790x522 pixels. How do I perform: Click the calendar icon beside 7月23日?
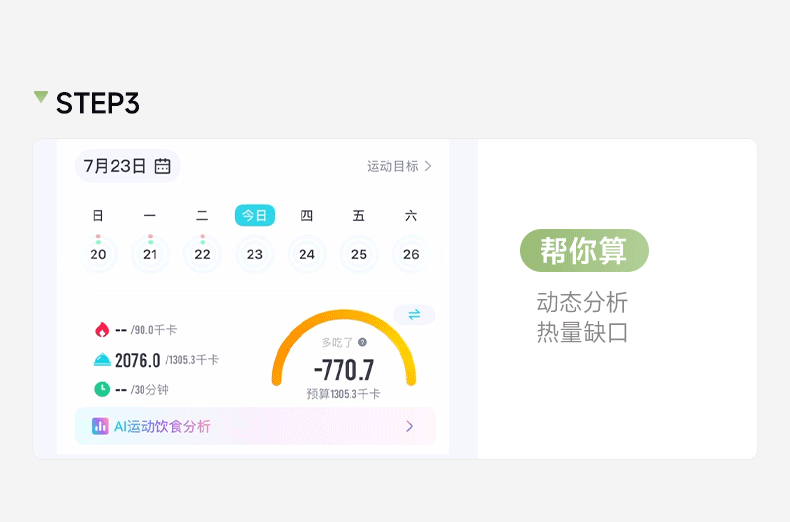163,166
